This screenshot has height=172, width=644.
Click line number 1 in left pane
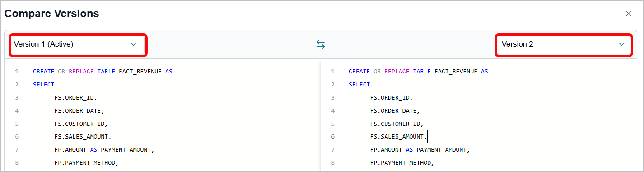pos(17,72)
